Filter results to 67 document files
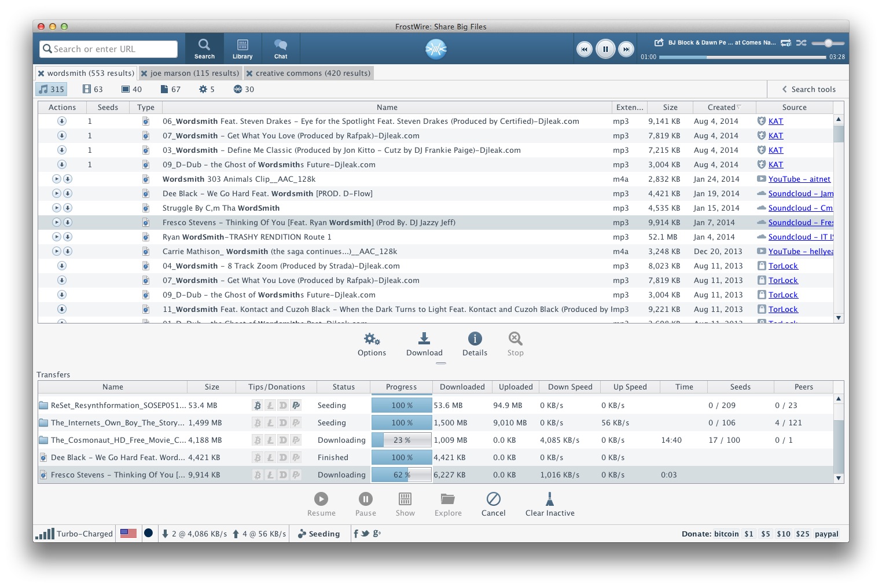The image size is (882, 588). 171,89
